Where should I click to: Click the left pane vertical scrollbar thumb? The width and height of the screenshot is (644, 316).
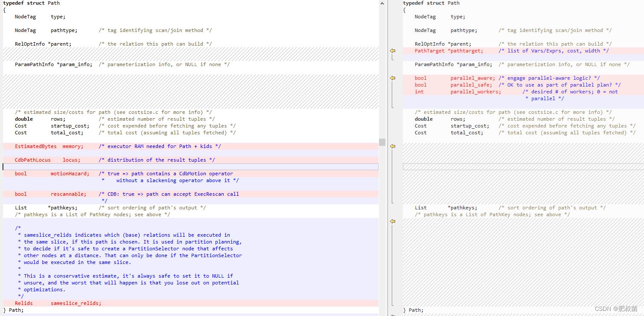382,142
